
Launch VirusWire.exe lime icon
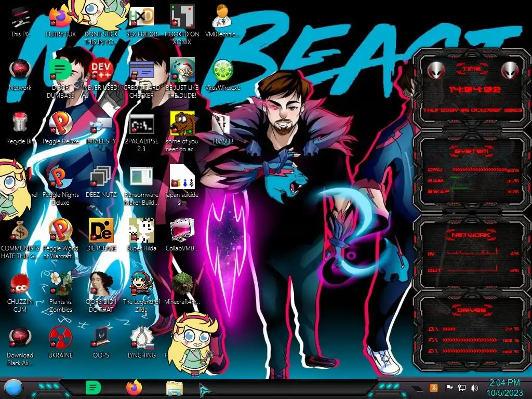[222, 71]
